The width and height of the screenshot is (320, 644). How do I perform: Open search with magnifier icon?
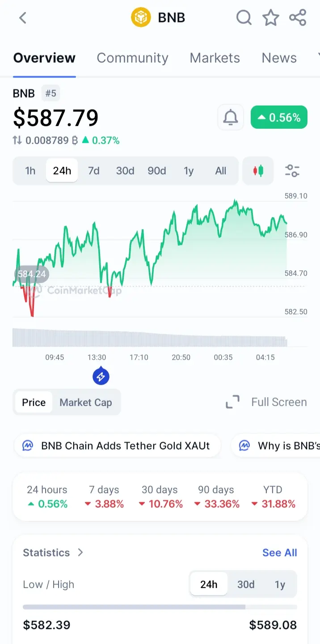[x=244, y=18]
